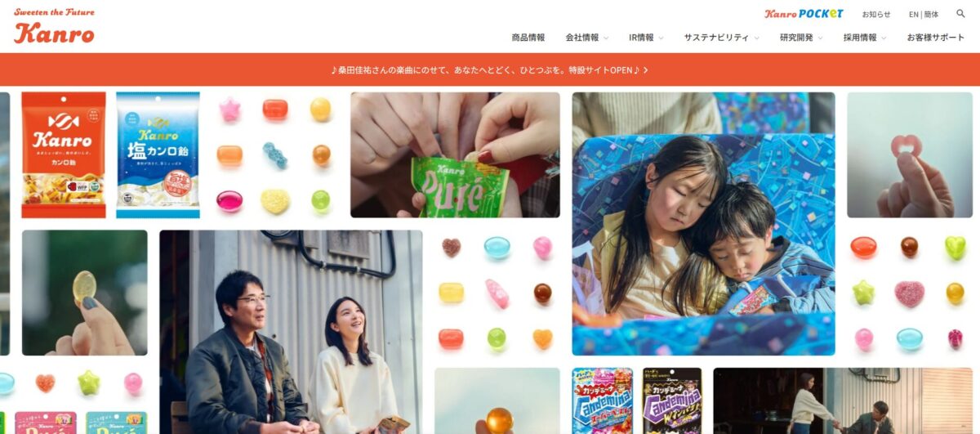Open the Kanro POCKET logo link
This screenshot has height=434, width=980.
click(804, 14)
